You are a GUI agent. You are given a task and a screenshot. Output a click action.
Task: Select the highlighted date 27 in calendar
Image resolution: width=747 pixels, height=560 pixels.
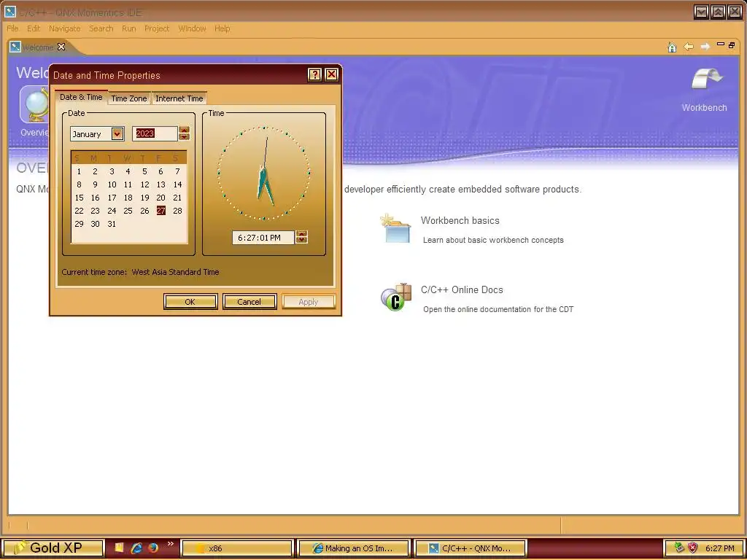(x=161, y=211)
